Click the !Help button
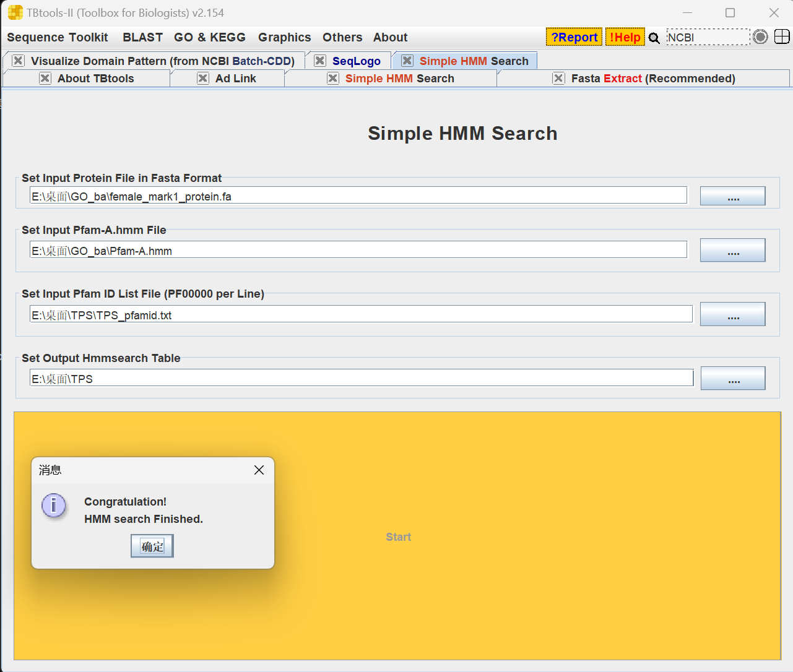This screenshot has height=672, width=793. click(625, 37)
